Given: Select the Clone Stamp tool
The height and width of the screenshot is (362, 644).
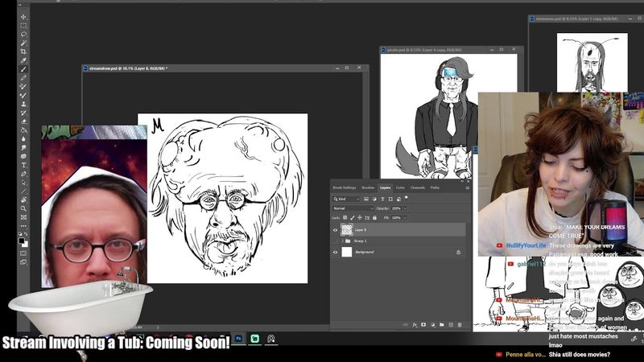Looking at the screenshot, I should (x=23, y=104).
